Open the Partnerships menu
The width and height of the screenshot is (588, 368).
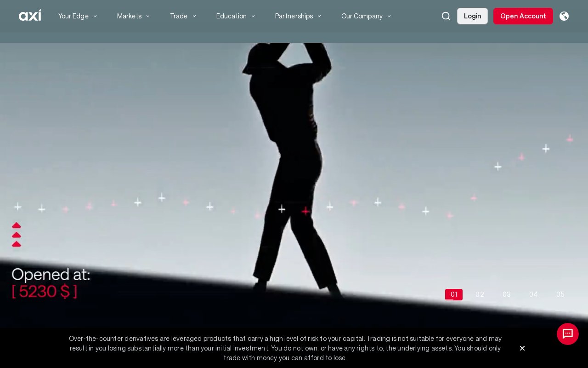294,16
